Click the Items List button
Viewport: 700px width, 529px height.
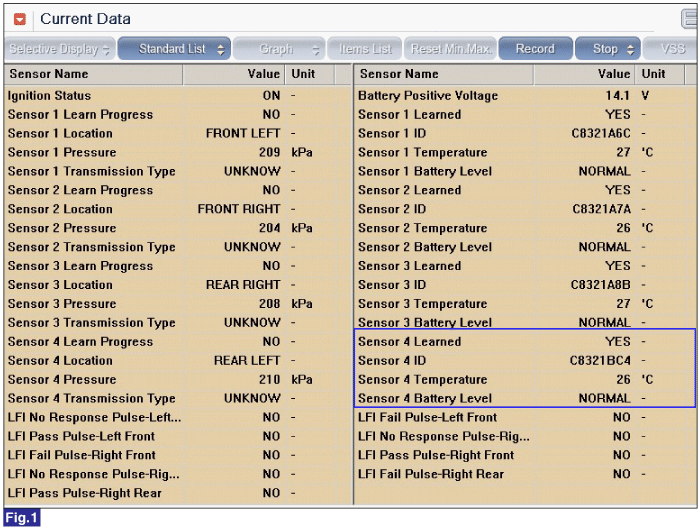click(365, 49)
